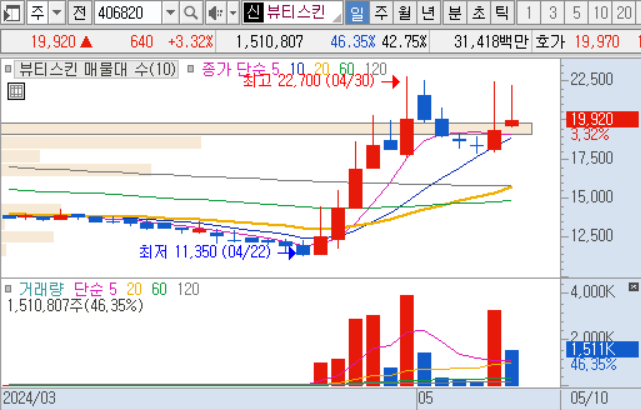Click the 42.75% value

[x=405, y=41]
